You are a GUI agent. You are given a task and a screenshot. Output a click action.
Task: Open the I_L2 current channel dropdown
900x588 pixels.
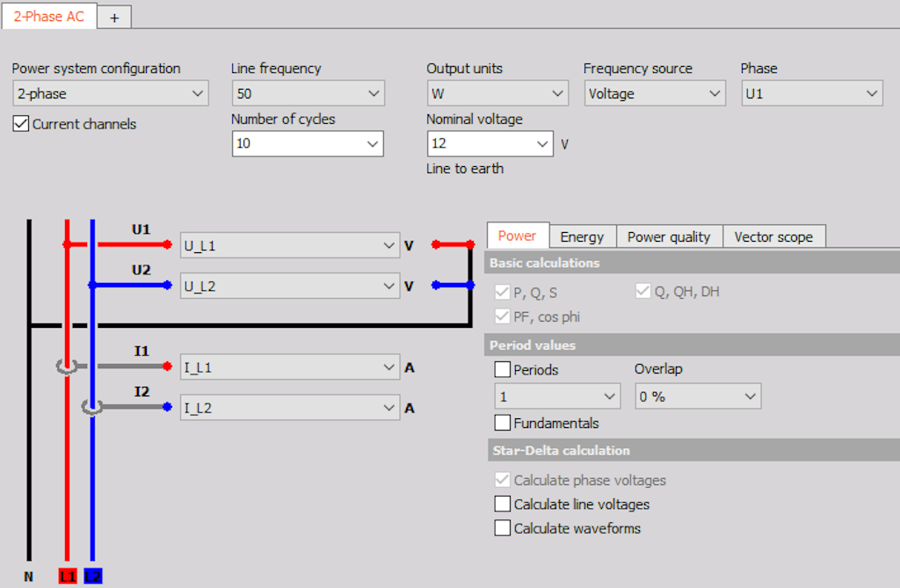pyautogui.click(x=290, y=408)
